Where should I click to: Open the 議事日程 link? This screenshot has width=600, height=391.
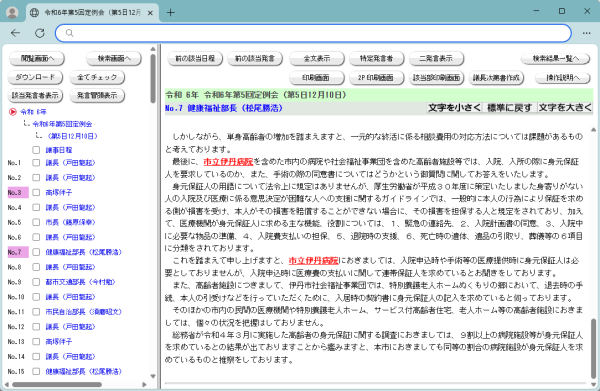pos(59,150)
